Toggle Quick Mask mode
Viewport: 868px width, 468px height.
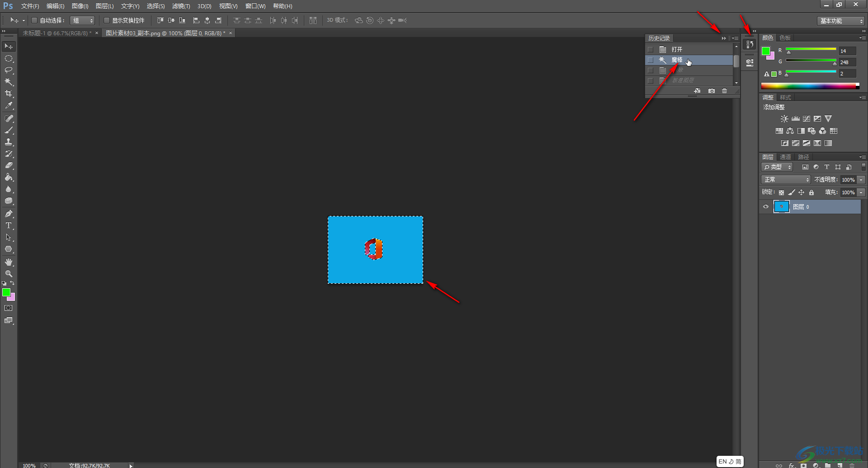pos(9,308)
